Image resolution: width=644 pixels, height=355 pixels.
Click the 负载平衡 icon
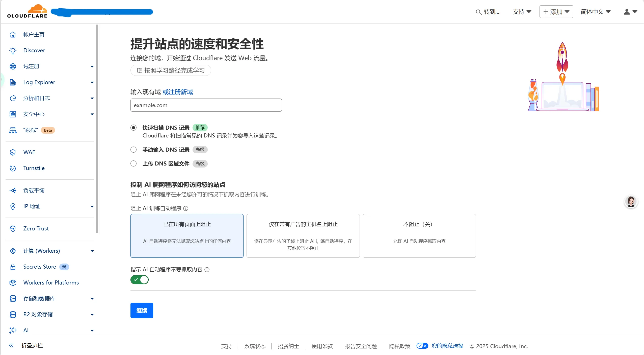(x=13, y=191)
